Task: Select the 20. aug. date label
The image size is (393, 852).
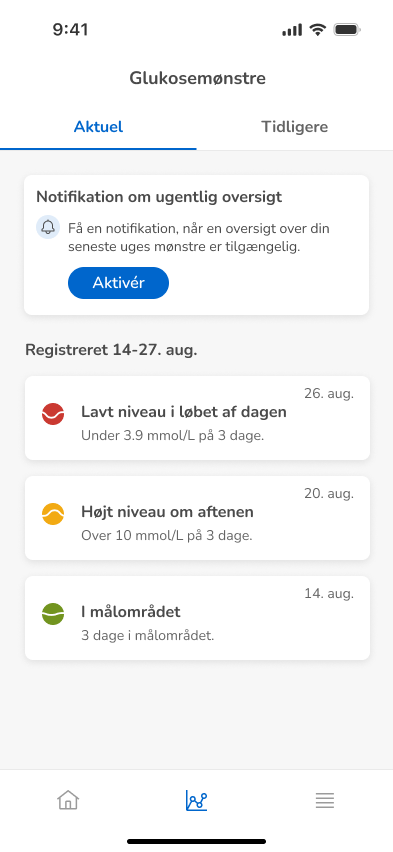Action: [329, 494]
